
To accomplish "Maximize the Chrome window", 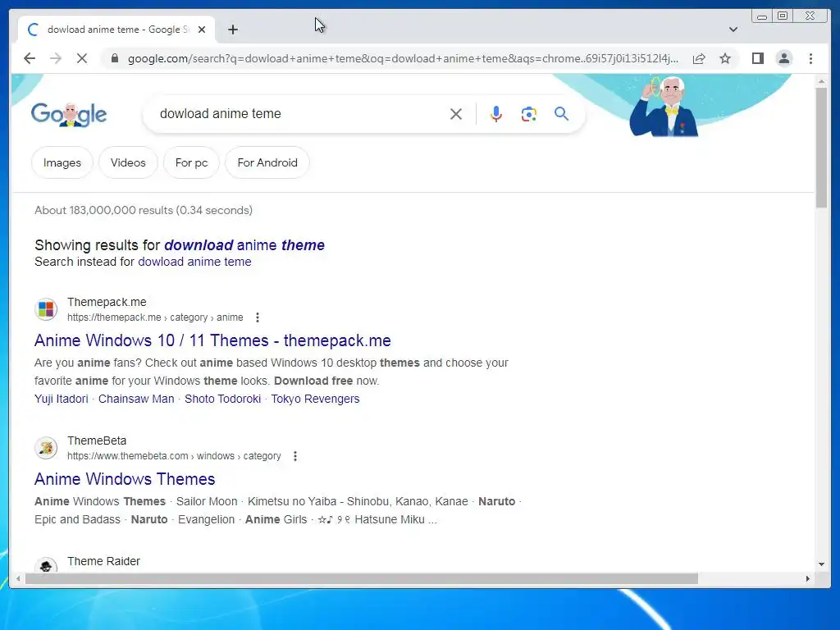I will (782, 16).
